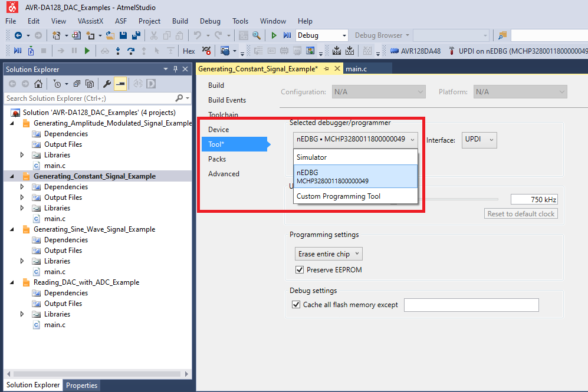Click the green Continue arrow in the debug toolbar
This screenshot has width=588, height=392.
tap(87, 51)
